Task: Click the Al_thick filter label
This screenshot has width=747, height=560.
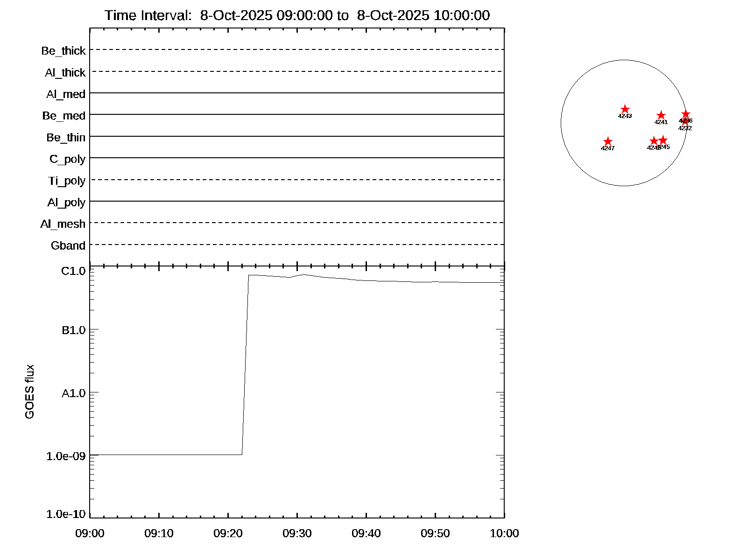Action: tap(65, 72)
